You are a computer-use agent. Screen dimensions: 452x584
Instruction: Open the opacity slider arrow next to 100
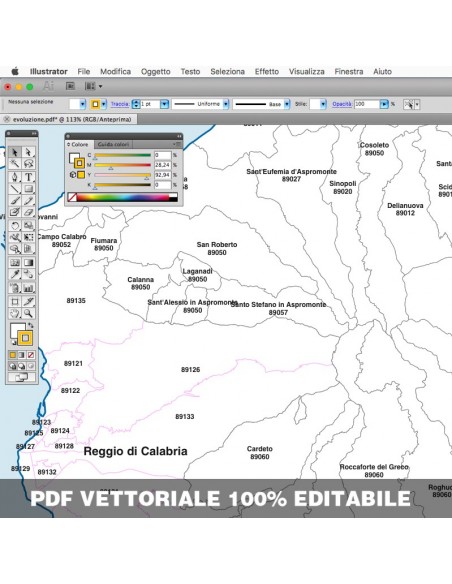click(384, 104)
